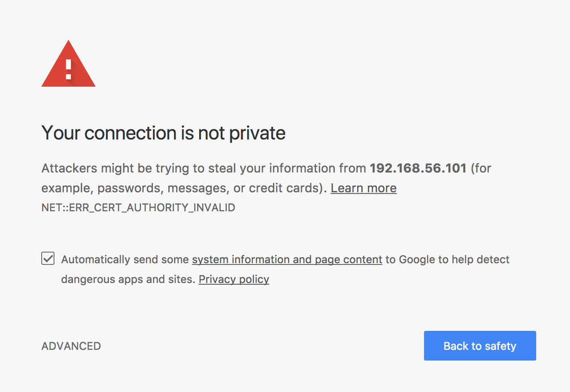Screen dimensions: 570x392
Task: Dismiss the warning via 'Back to safety'
Action: (x=479, y=346)
